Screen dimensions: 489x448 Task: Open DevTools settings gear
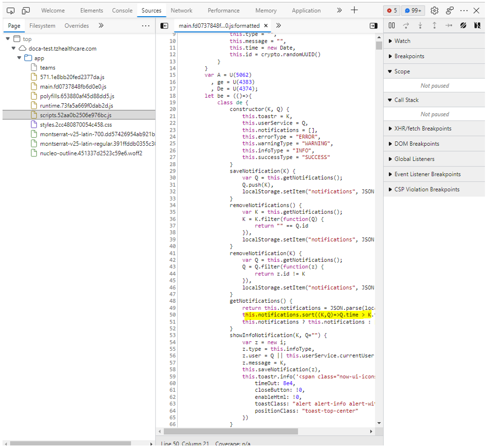click(x=434, y=11)
